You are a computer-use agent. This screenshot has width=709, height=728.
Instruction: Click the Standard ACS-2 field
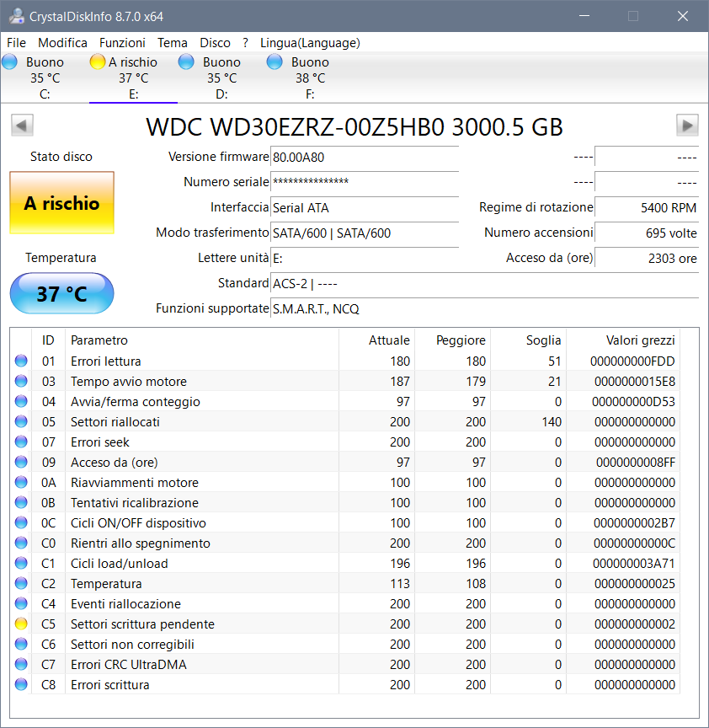point(485,283)
